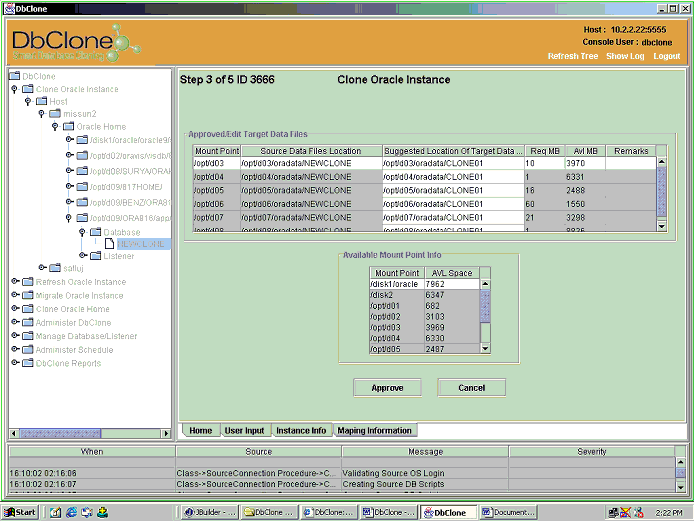Click the Refresh Tree link
This screenshot has width=694, height=521.
[x=573, y=56]
